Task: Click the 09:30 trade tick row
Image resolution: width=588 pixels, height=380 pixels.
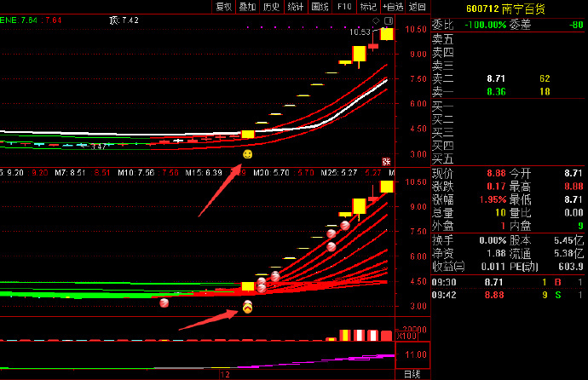Action: [x=508, y=282]
